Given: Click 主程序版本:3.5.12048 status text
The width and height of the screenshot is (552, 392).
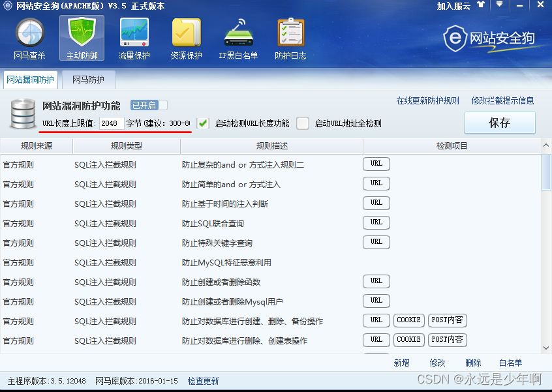Looking at the screenshot, I should tap(47, 381).
